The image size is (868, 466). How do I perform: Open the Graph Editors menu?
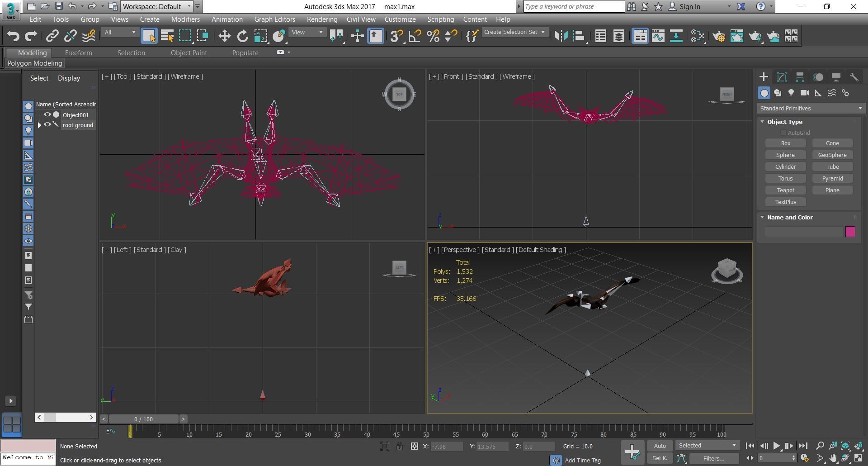pos(274,19)
